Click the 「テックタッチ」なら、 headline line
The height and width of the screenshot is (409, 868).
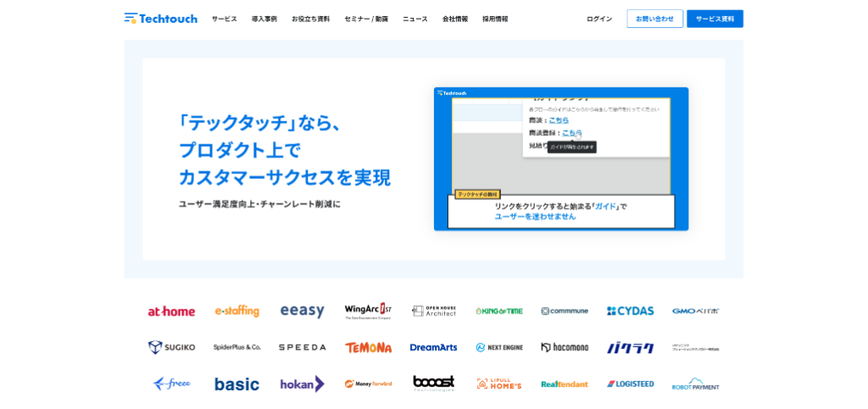click(x=259, y=123)
